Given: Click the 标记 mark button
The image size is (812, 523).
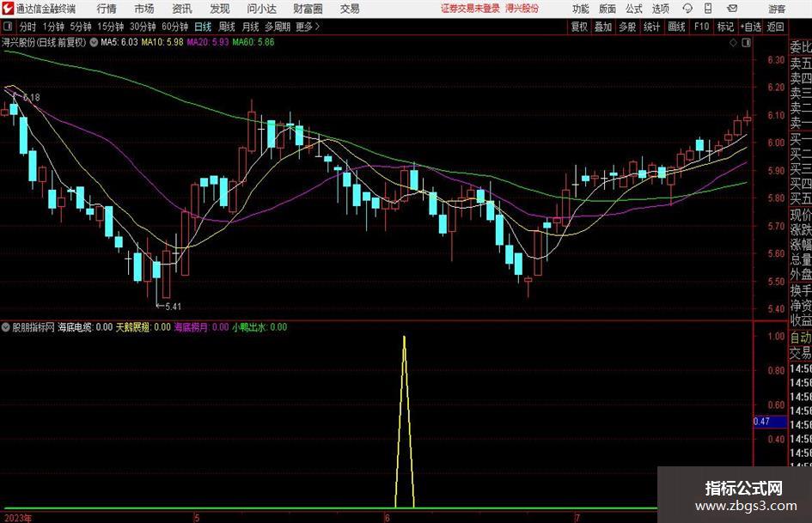Looking at the screenshot, I should tap(725, 27).
